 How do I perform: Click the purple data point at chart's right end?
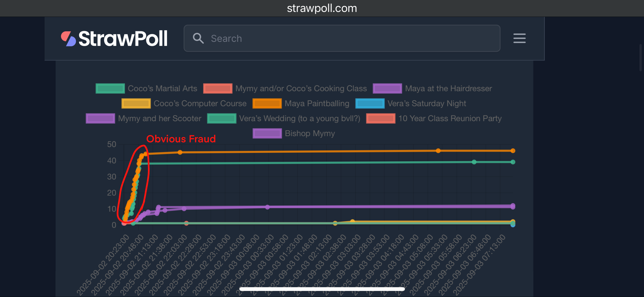coord(513,206)
